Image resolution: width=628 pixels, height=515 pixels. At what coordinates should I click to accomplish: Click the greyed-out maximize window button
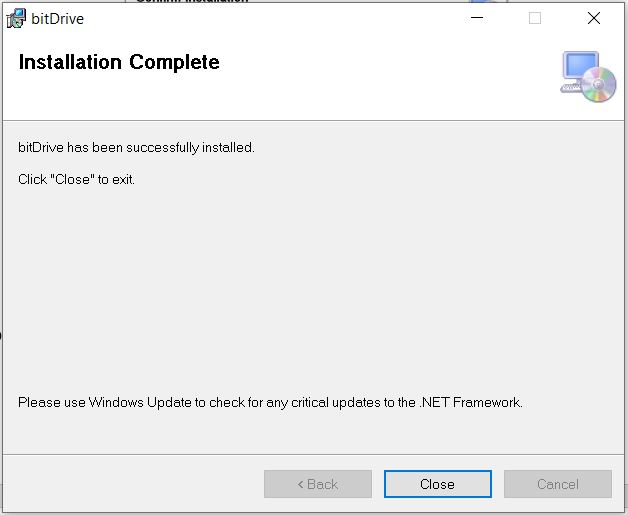point(535,18)
